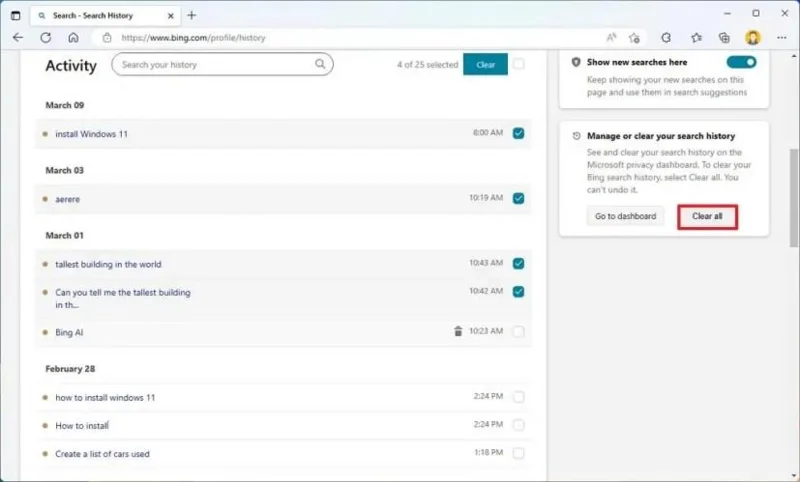Uncheck tallest building in the world checkbox
Screen dimensions: 800x482
point(518,264)
